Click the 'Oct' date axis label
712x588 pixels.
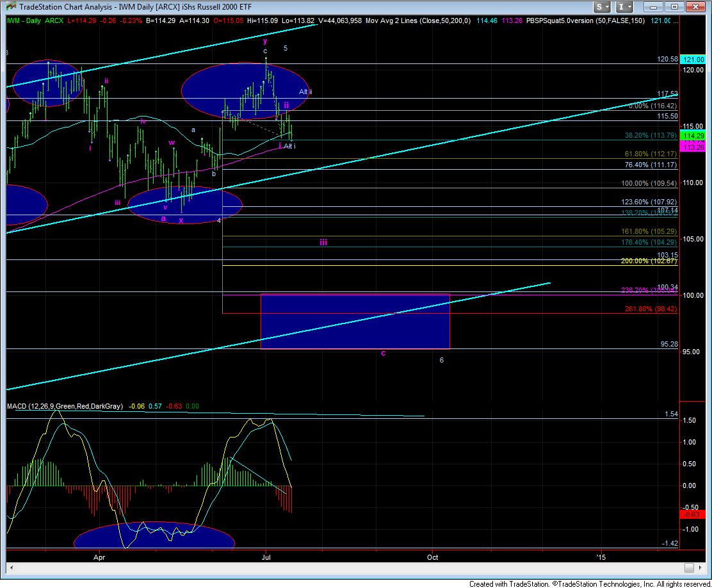(x=432, y=557)
